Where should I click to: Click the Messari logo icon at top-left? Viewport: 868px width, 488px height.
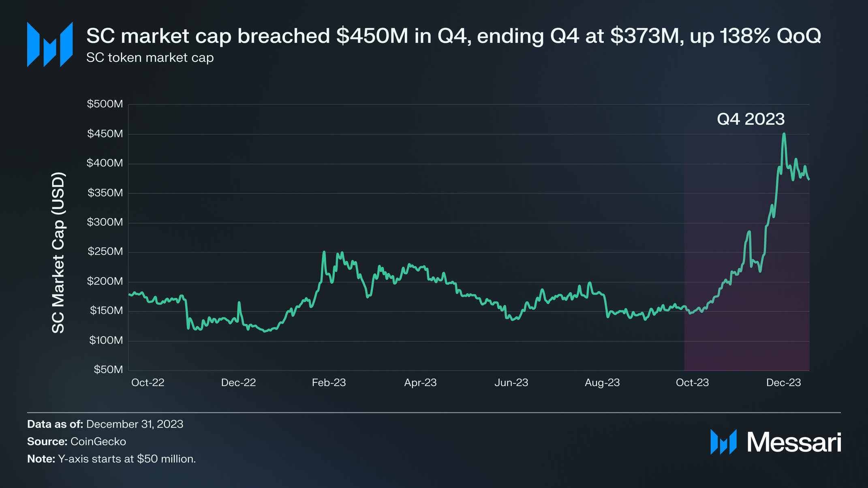49,45
